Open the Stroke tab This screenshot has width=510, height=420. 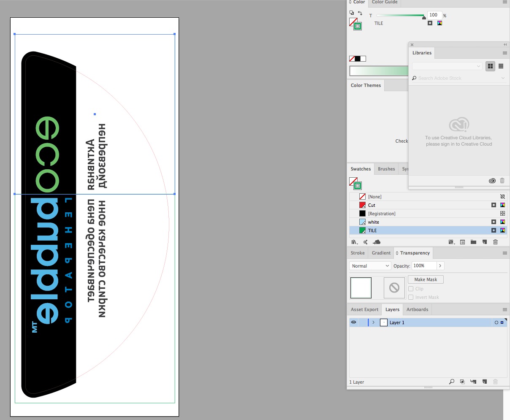coord(358,253)
